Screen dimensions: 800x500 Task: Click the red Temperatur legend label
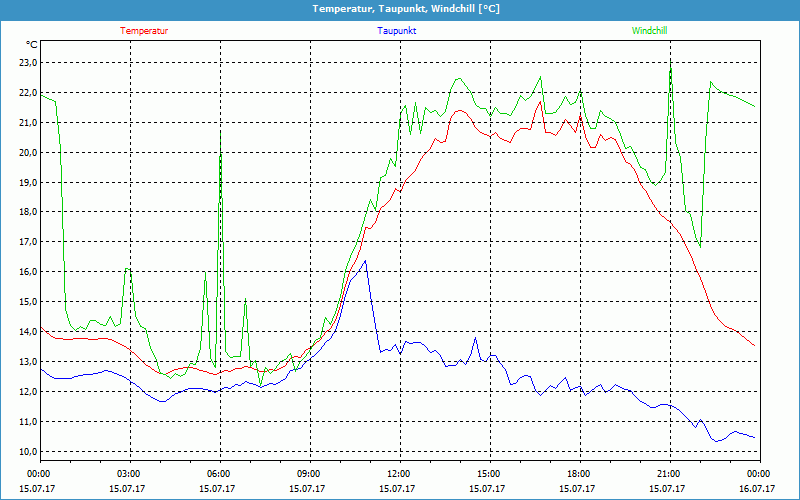tap(144, 31)
